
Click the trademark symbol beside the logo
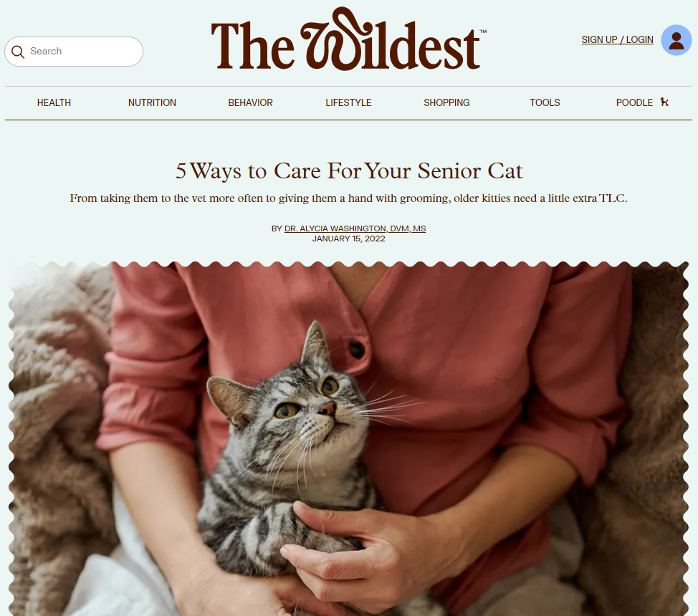tap(483, 32)
